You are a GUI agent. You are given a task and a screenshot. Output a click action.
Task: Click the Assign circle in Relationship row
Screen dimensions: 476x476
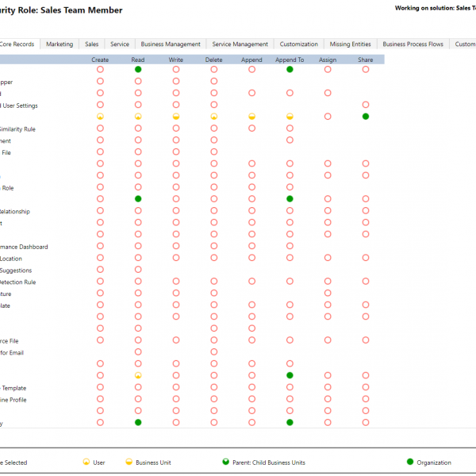(328, 211)
